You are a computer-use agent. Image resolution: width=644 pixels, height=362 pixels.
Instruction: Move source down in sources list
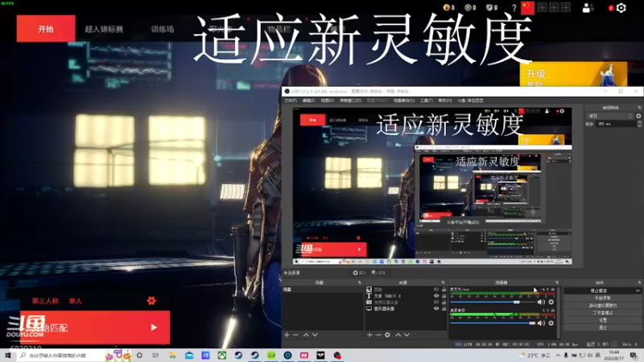click(x=407, y=335)
